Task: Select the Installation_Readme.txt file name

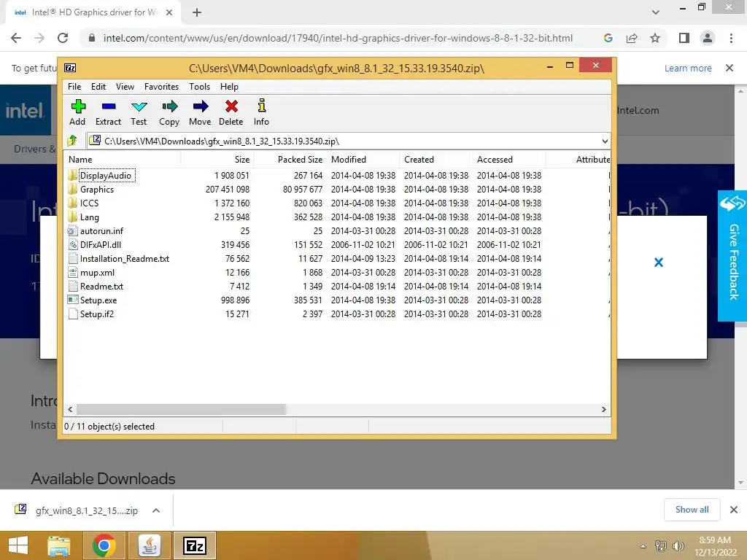Action: pyautogui.click(x=124, y=259)
